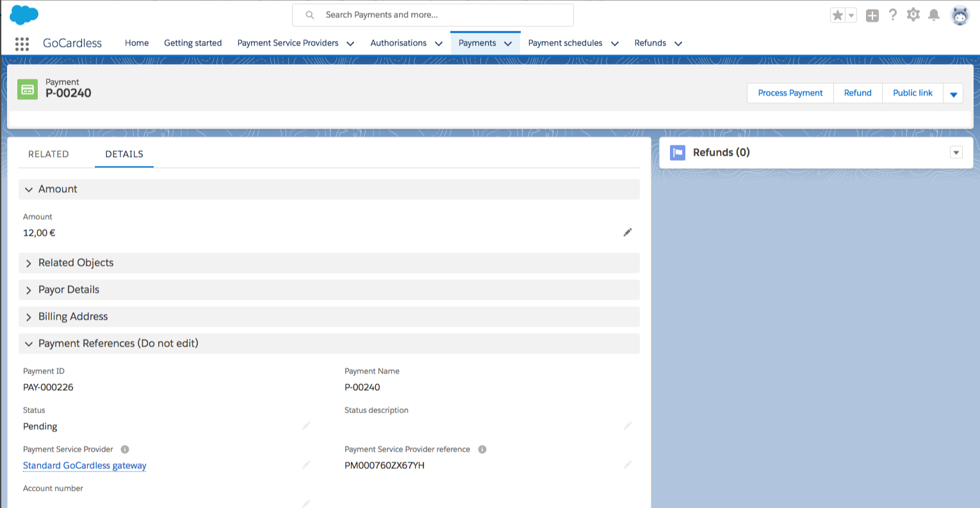Go to the Home tab
Viewport: 980px width, 508px height.
[137, 43]
